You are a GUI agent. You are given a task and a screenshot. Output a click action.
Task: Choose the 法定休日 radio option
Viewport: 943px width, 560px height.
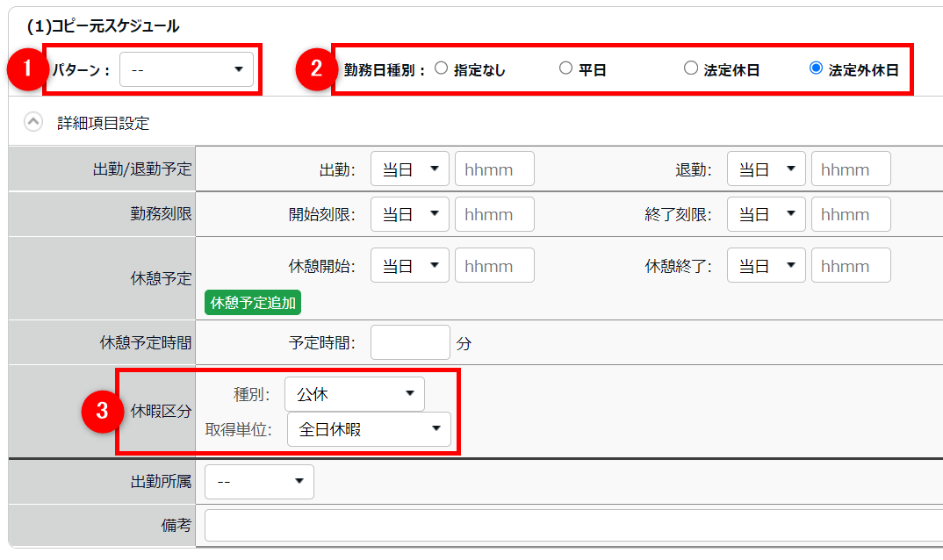(691, 68)
